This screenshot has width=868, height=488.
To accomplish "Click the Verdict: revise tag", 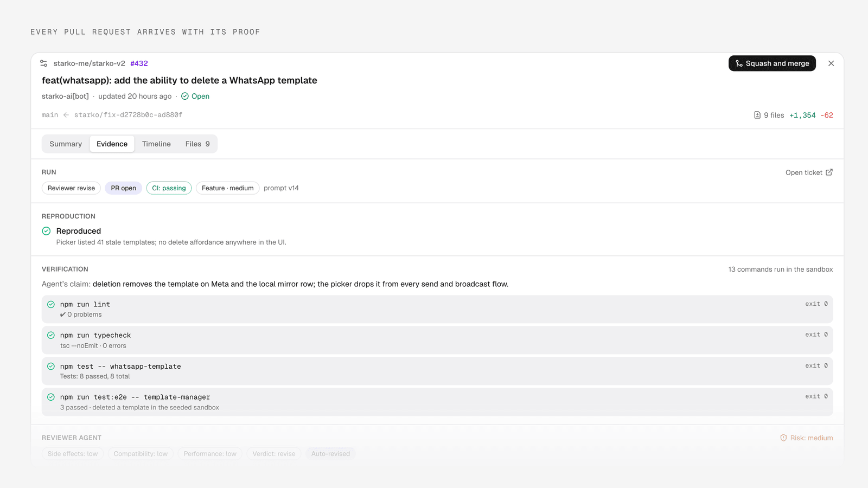I will point(274,454).
